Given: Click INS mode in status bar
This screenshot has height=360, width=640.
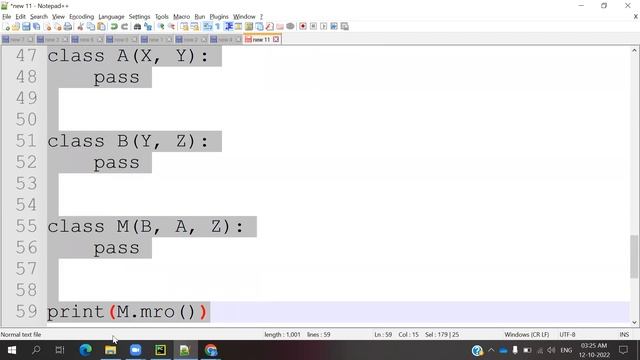Looking at the screenshot, I should 624,335.
